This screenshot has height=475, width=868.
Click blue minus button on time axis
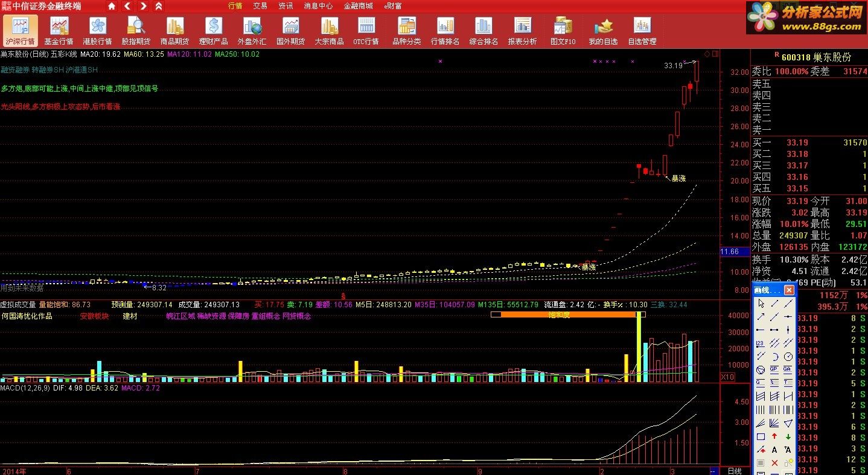pos(714,471)
